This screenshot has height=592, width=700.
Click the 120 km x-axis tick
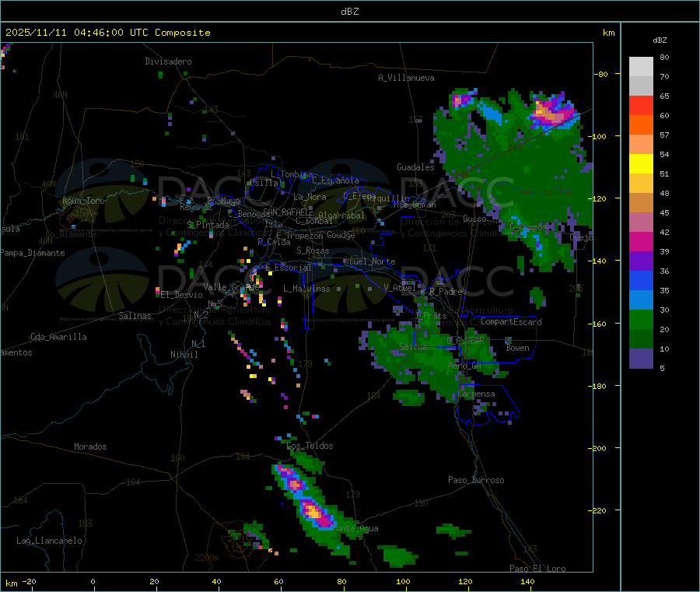pos(465,581)
